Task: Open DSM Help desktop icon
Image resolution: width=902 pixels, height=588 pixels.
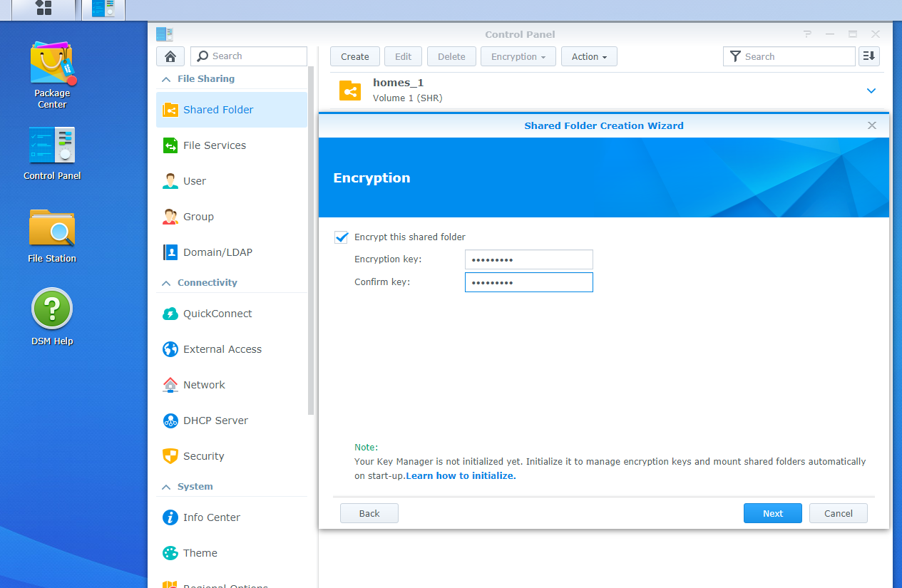Action: (x=52, y=317)
